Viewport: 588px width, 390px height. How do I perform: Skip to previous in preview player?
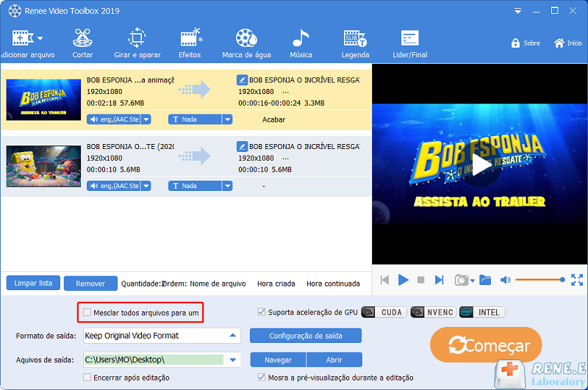[x=384, y=280]
